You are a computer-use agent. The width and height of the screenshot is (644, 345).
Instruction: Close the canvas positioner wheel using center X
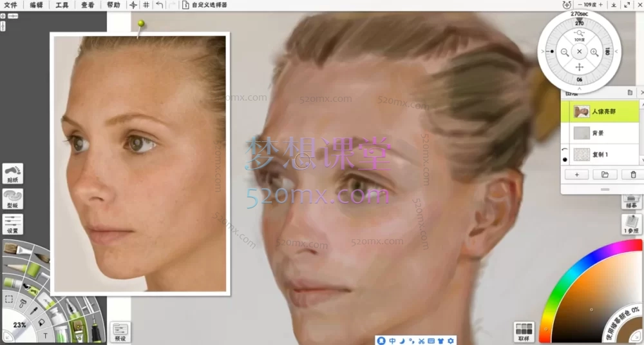[x=580, y=52]
